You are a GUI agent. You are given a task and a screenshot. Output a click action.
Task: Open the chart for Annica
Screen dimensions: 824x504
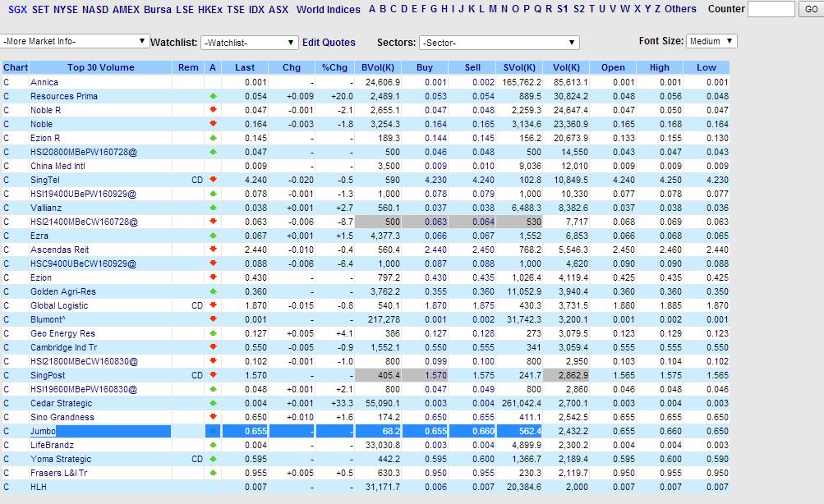click(8, 82)
